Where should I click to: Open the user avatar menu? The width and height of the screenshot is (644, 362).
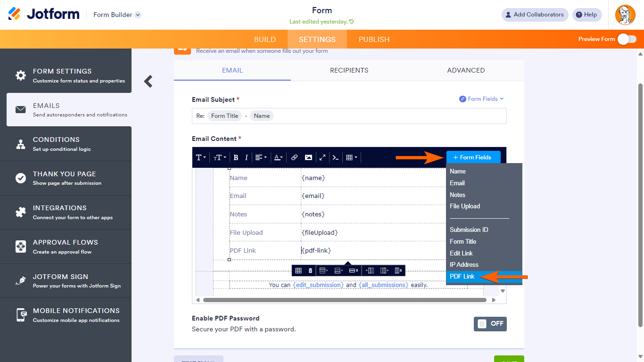(625, 15)
